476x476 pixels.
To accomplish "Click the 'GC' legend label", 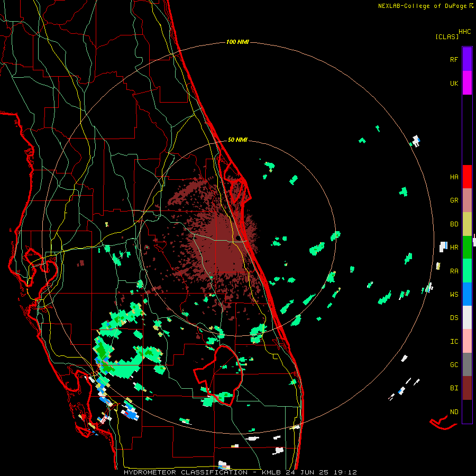I will click(454, 364).
